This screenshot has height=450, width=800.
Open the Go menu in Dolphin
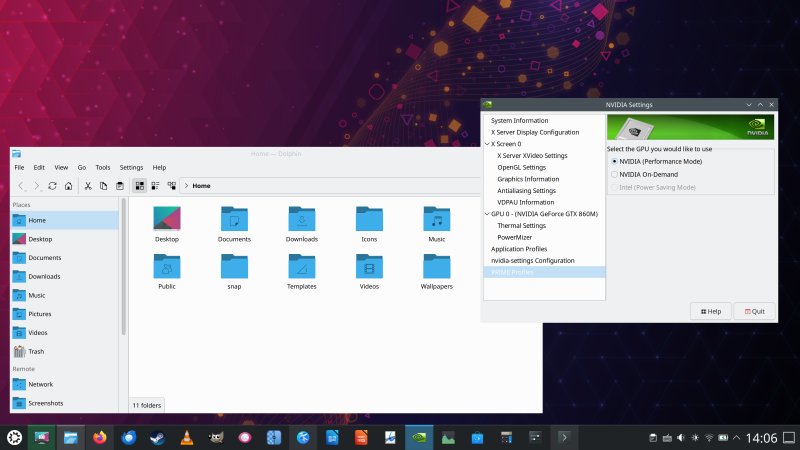[x=82, y=167]
